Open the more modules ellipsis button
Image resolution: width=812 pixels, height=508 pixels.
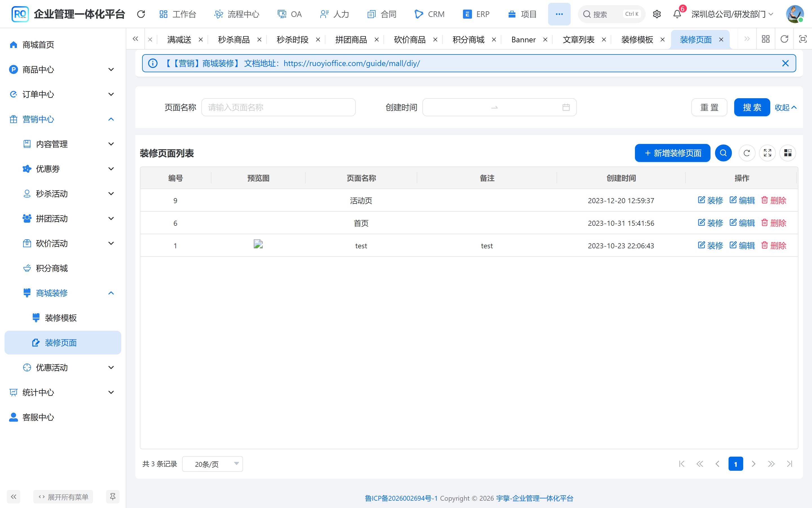click(559, 14)
